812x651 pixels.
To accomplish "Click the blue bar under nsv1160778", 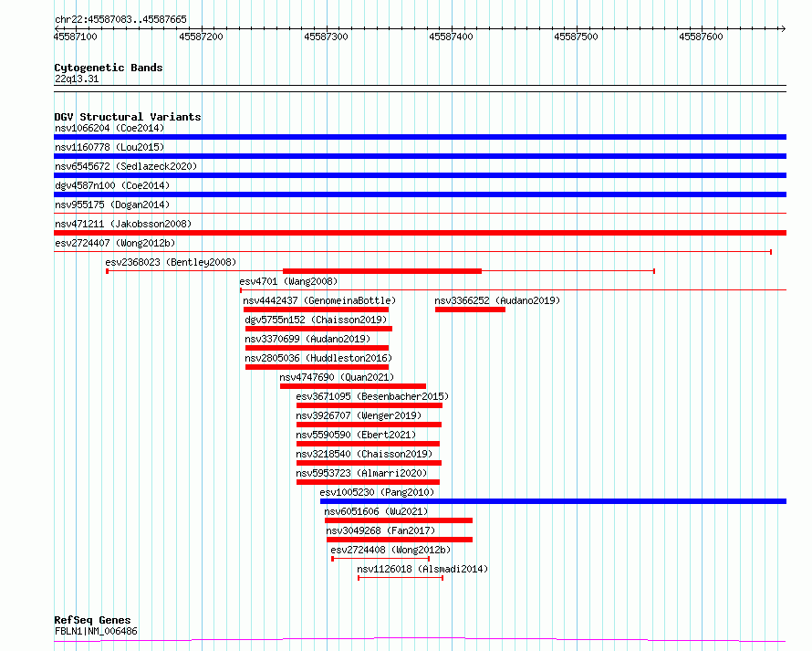I will coord(420,156).
